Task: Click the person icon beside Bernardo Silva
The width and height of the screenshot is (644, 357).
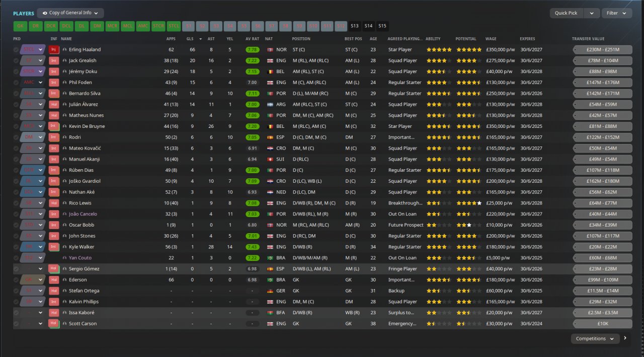Action: click(64, 94)
